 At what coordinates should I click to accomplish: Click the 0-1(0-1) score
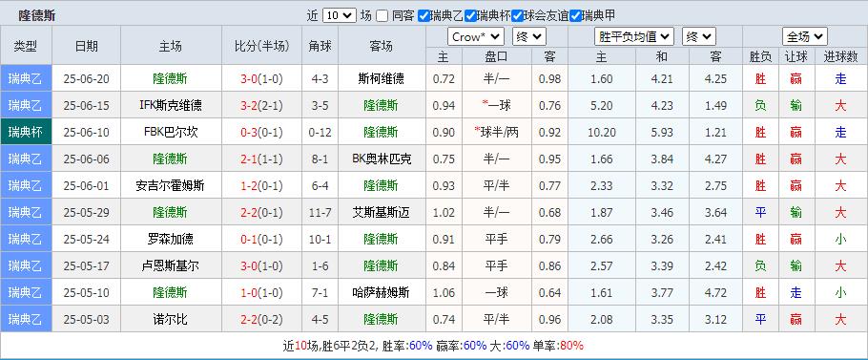tap(262, 239)
